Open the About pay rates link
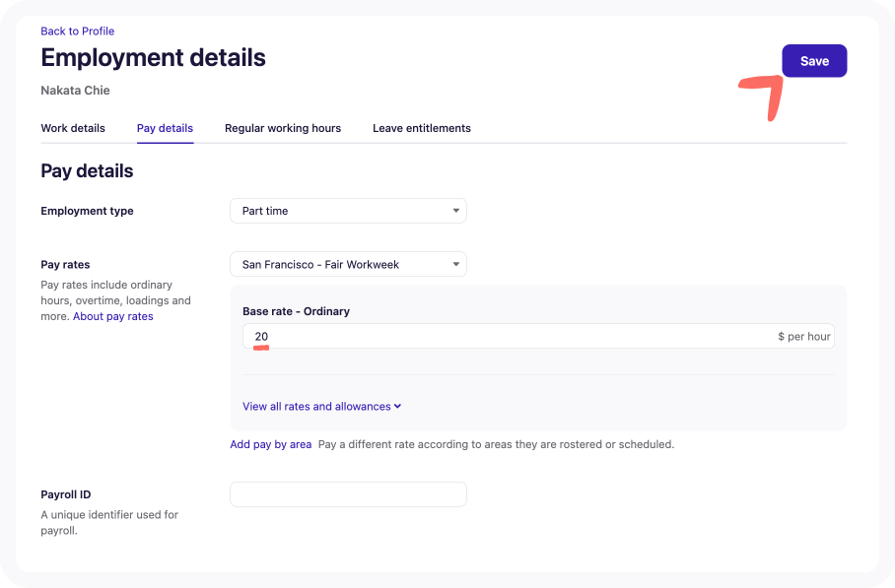 coord(113,316)
